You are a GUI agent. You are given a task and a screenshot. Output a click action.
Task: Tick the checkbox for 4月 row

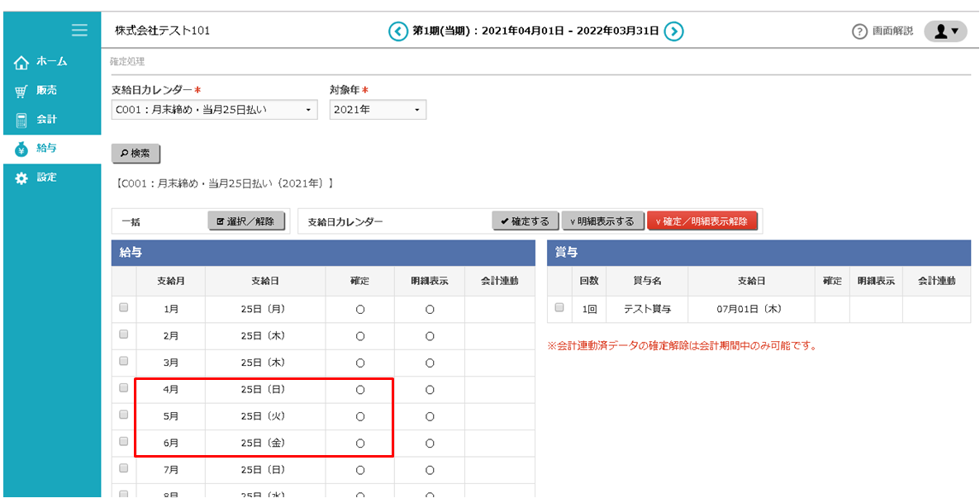pyautogui.click(x=124, y=387)
